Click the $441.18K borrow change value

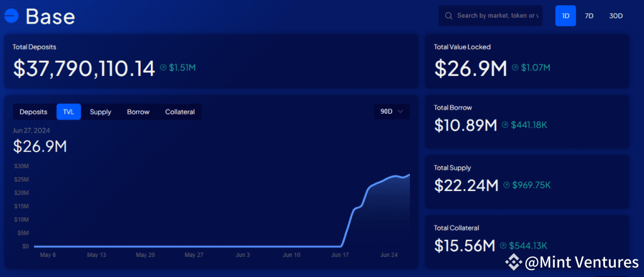529,125
